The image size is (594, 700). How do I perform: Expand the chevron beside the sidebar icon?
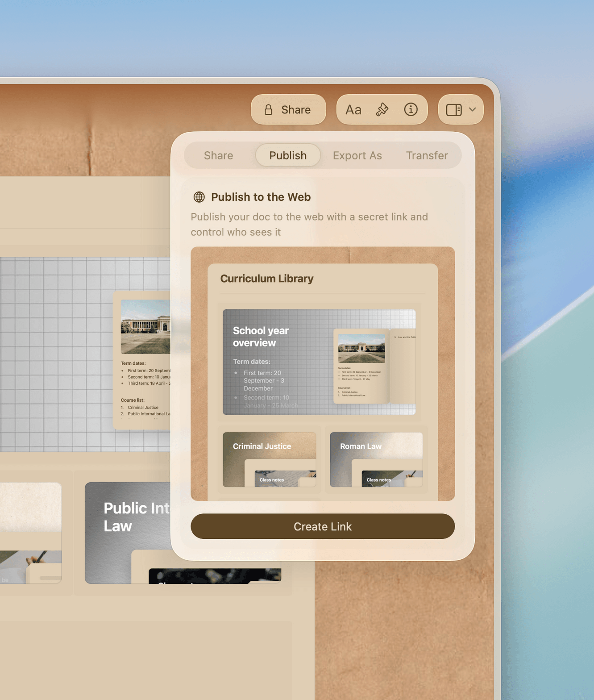(x=473, y=110)
